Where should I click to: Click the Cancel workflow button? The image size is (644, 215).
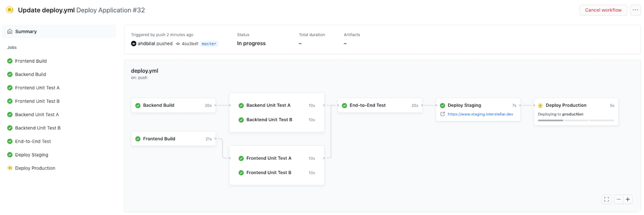[x=603, y=10]
